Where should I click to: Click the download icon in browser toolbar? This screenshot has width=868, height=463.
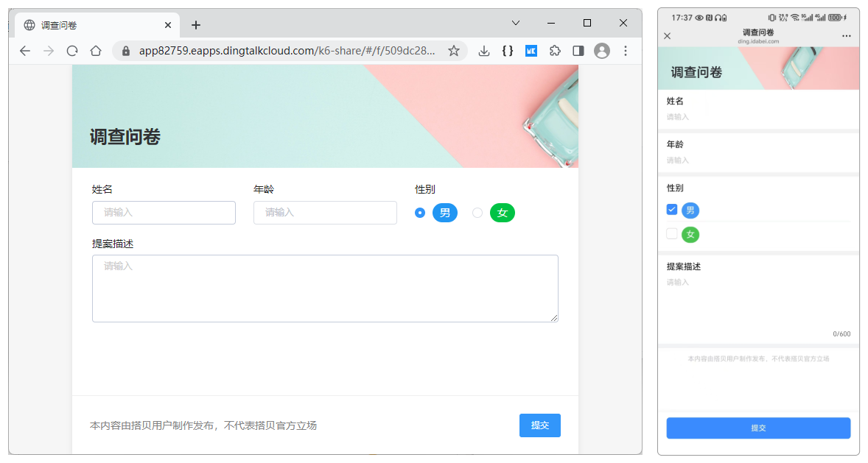[x=484, y=51]
